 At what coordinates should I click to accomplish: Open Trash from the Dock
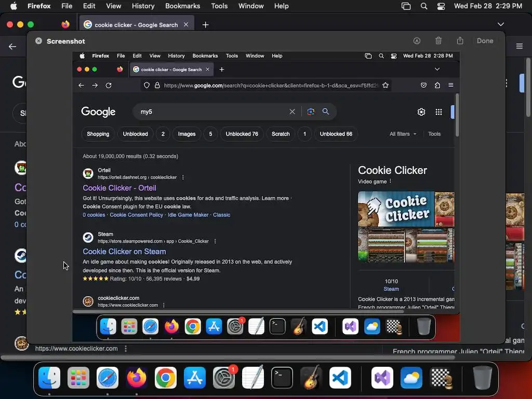pyautogui.click(x=483, y=377)
